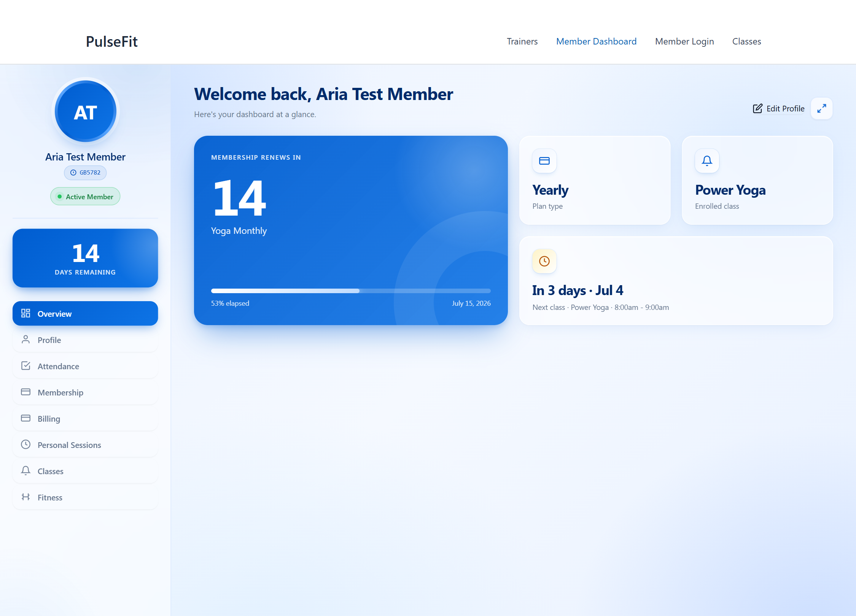Click the 'In 3 days · Jul 4' card

click(676, 281)
